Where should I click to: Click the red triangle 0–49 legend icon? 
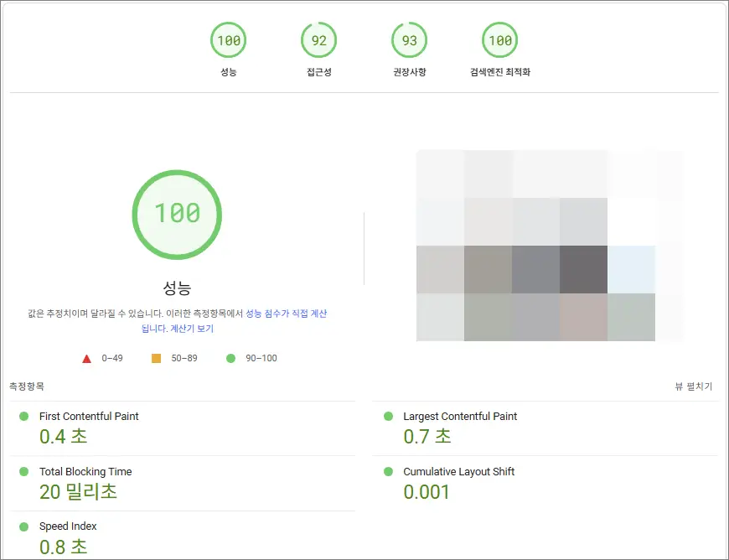coord(86,359)
